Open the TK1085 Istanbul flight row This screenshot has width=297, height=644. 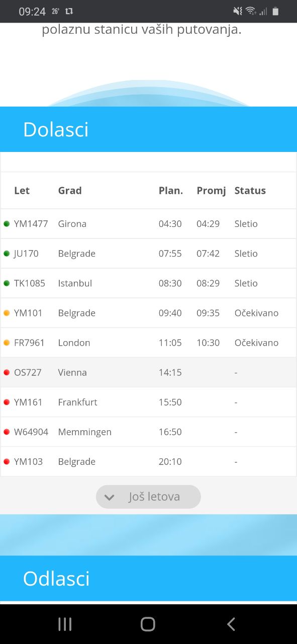(x=148, y=283)
